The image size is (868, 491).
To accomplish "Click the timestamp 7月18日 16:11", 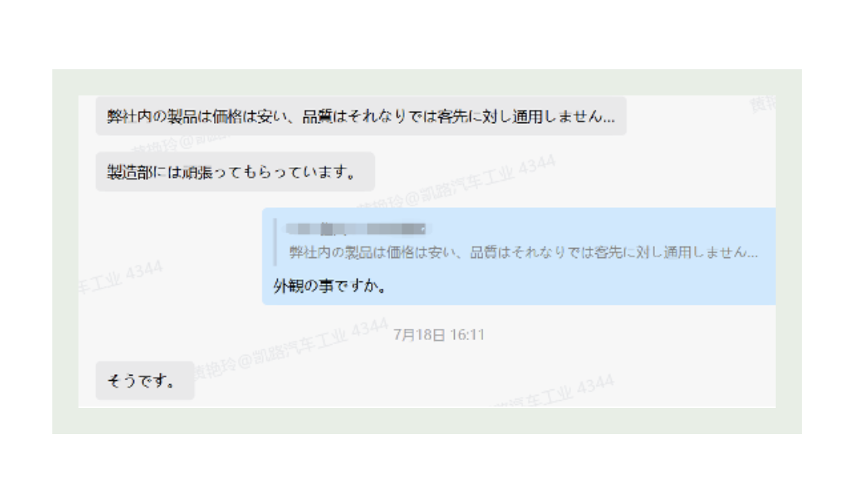I will pyautogui.click(x=439, y=335).
